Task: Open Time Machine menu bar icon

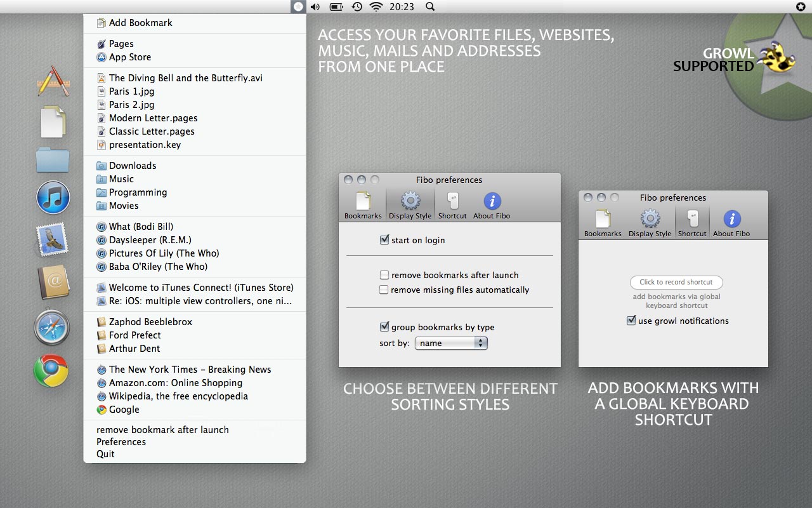Action: click(357, 7)
